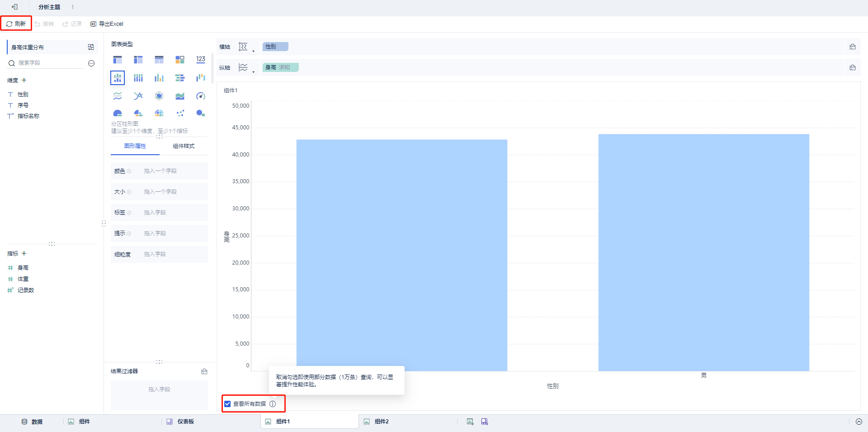Click the 结果过滤器 drop area 拖入字段
This screenshot has height=432, width=868.
[x=159, y=395]
